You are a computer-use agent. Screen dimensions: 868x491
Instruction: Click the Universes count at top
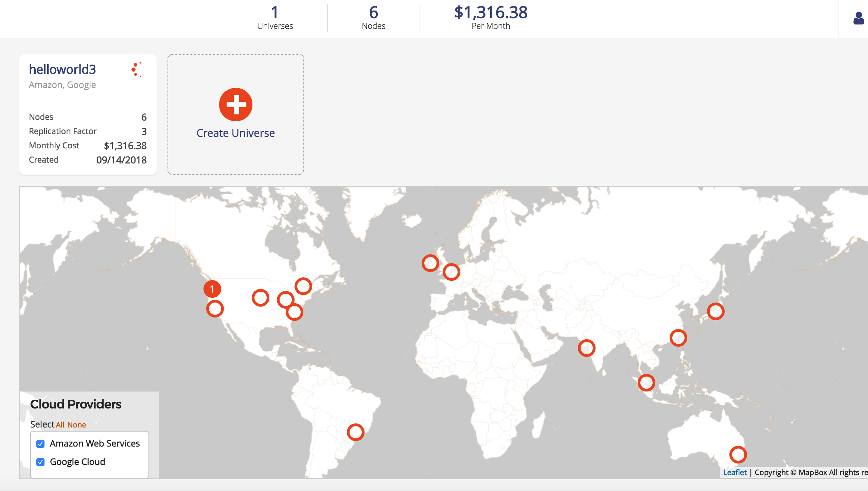pos(275,13)
